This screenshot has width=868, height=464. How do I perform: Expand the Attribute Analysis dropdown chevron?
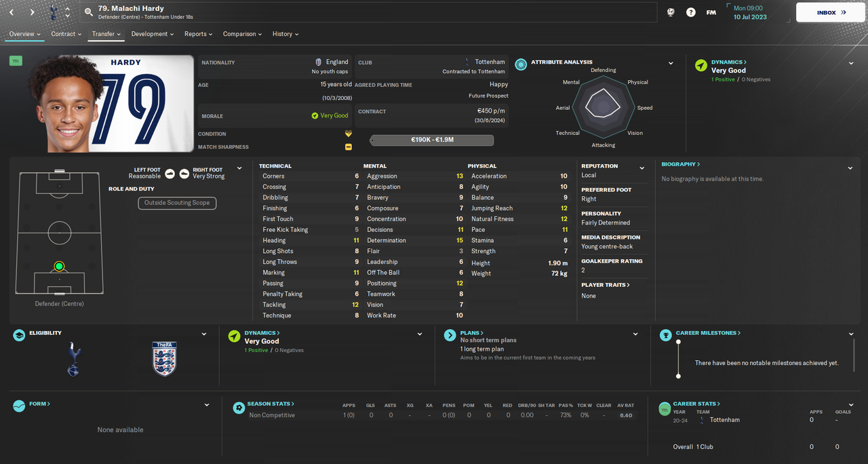[671, 63]
